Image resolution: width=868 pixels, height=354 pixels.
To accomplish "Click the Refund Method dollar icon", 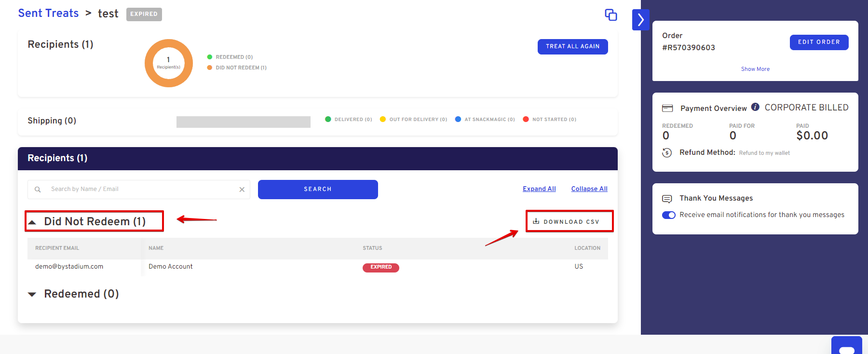I will (667, 153).
